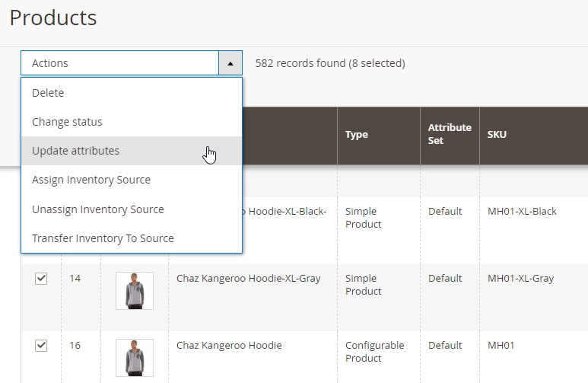Image resolution: width=588 pixels, height=383 pixels.
Task: Choose Unassign Inventory Source option
Action: coord(132,209)
